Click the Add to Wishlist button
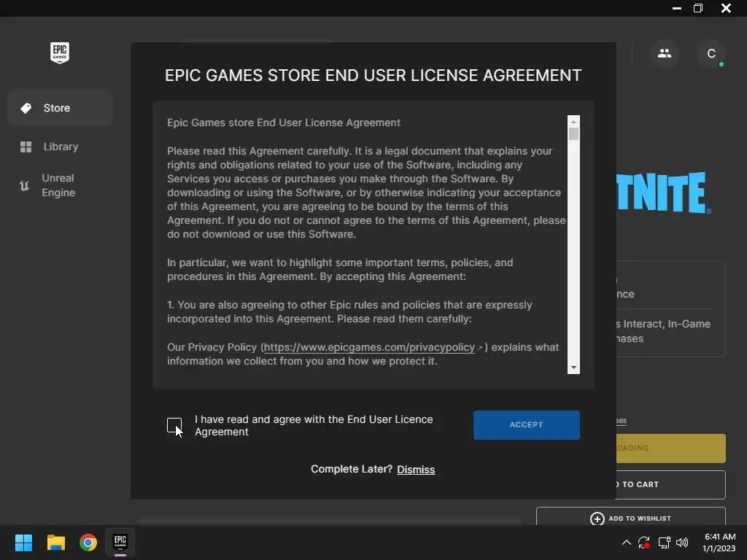The image size is (747, 560). (631, 517)
